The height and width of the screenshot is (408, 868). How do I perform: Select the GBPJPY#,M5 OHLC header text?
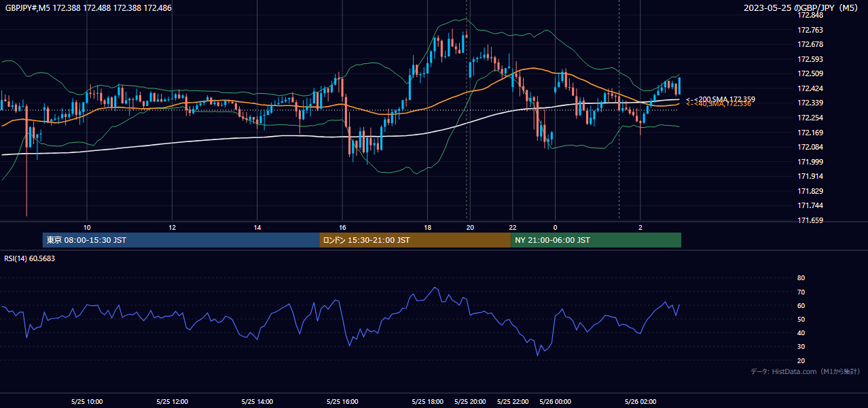tap(88, 8)
